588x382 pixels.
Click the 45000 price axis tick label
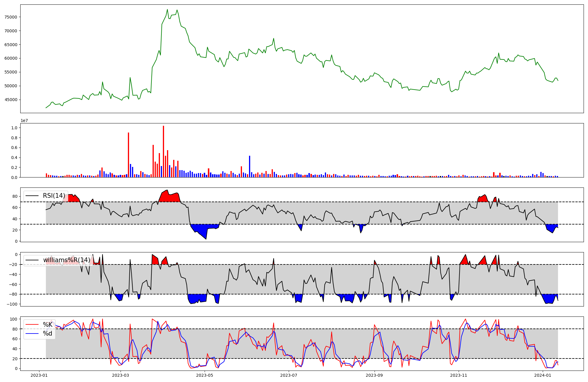coord(11,100)
